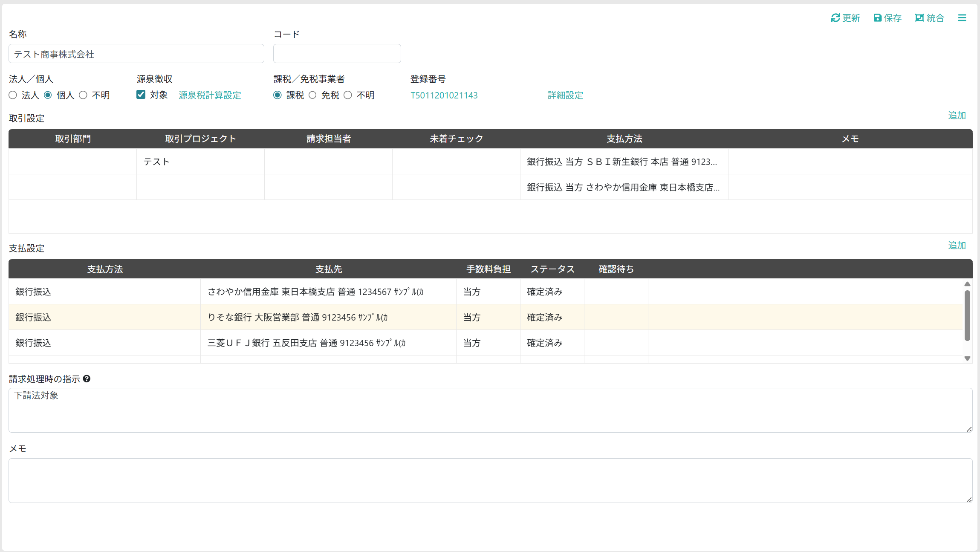Screen dimensions: 980x552
Task: Select the 免税 radio button
Action: pos(312,95)
